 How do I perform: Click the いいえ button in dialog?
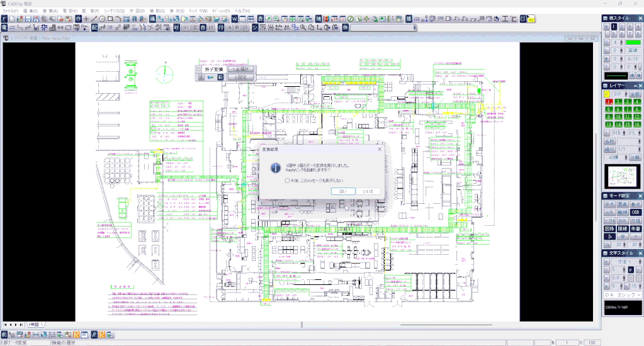[368, 191]
